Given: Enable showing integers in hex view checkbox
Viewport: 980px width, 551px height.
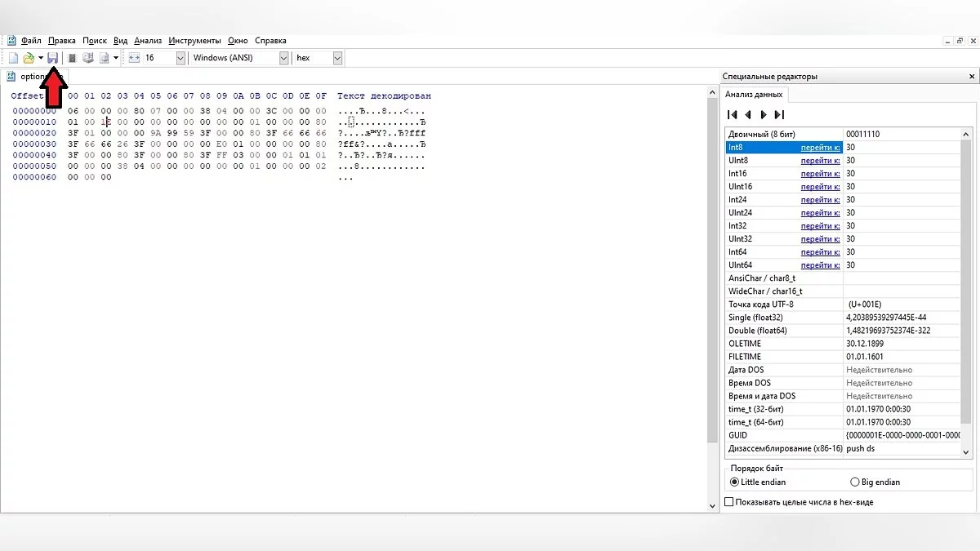Looking at the screenshot, I should 729,502.
